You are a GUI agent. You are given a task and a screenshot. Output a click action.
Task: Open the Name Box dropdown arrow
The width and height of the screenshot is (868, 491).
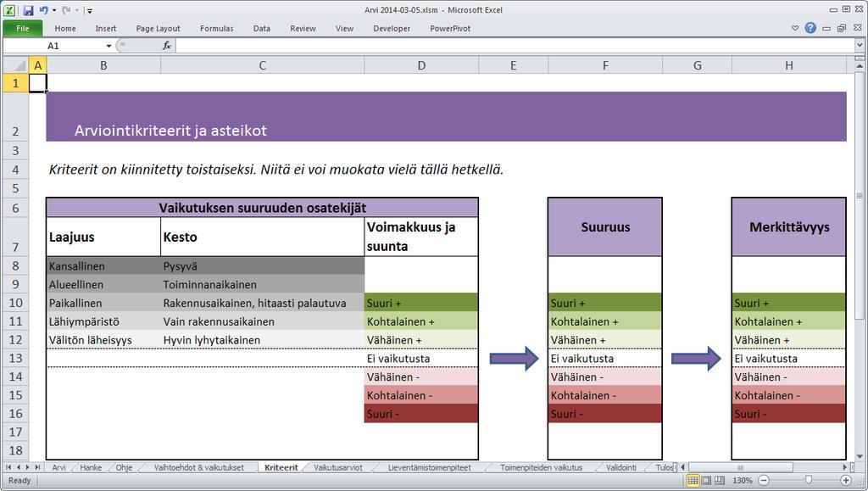pos(108,46)
